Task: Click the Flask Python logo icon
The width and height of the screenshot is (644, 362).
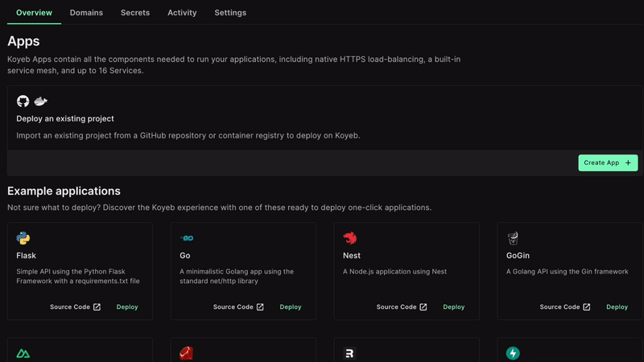Action: click(23, 238)
